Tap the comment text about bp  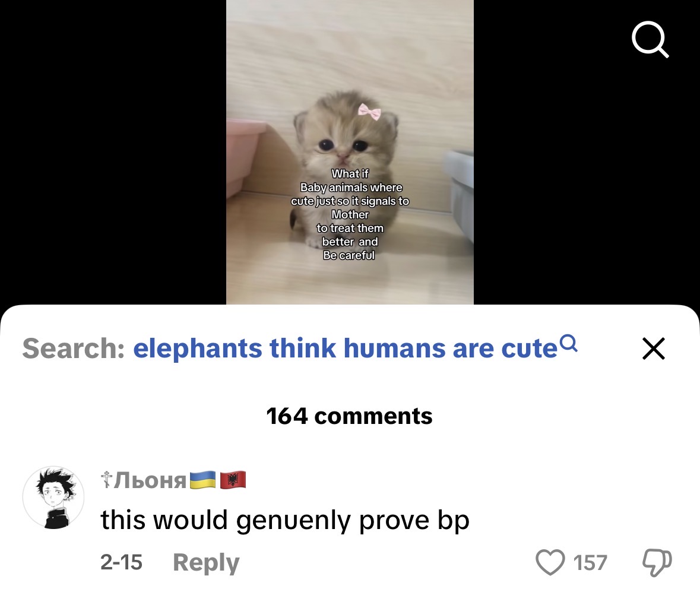click(x=285, y=521)
